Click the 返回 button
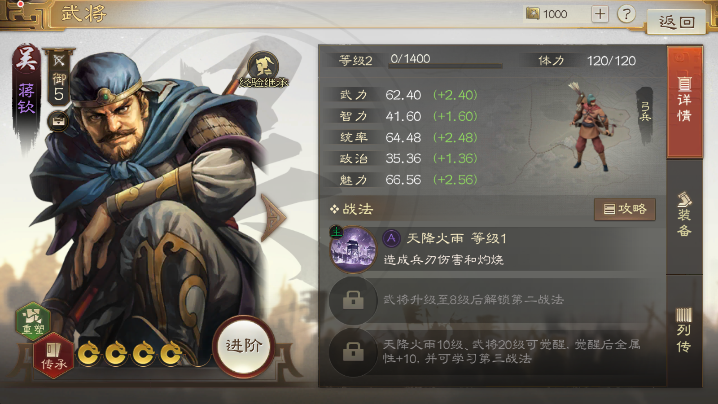Image resolution: width=718 pixels, height=404 pixels. 676,21
